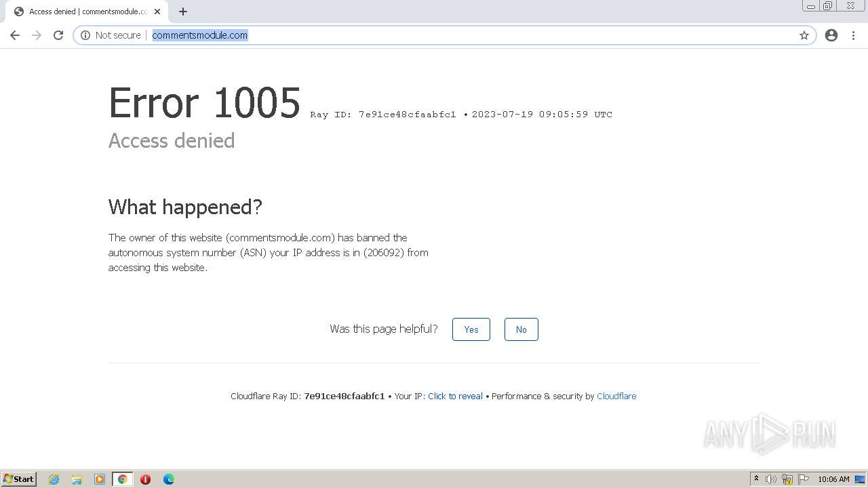The height and width of the screenshot is (488, 868).
Task: Open the Cloudflare link in the footer
Action: click(616, 396)
